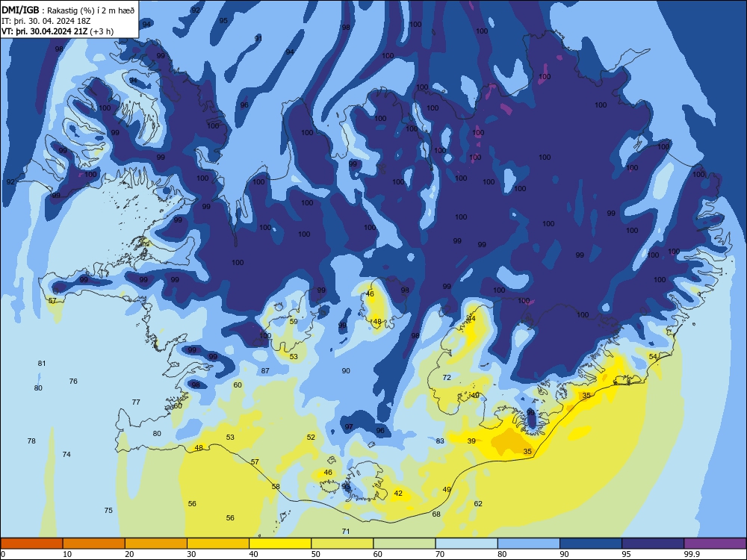
Task: Select the map value '68'
Action: [x=436, y=514]
